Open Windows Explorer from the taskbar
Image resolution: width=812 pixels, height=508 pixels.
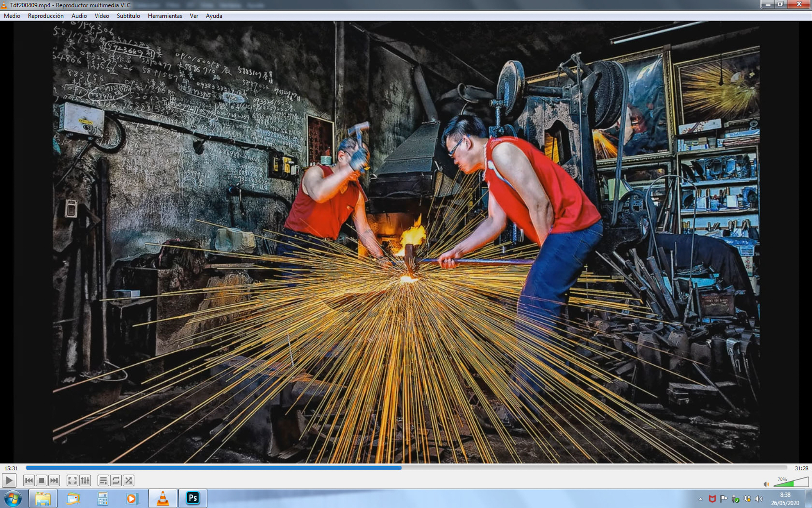(x=43, y=498)
